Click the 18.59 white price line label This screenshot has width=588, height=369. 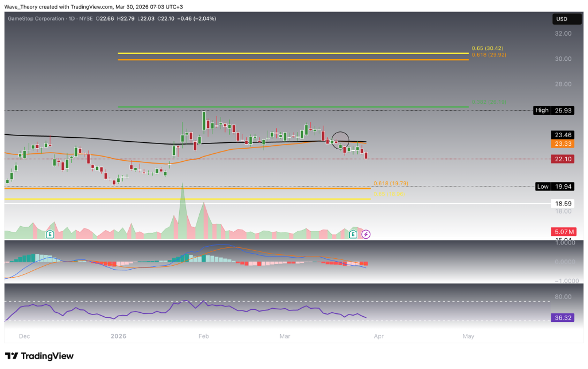click(562, 204)
